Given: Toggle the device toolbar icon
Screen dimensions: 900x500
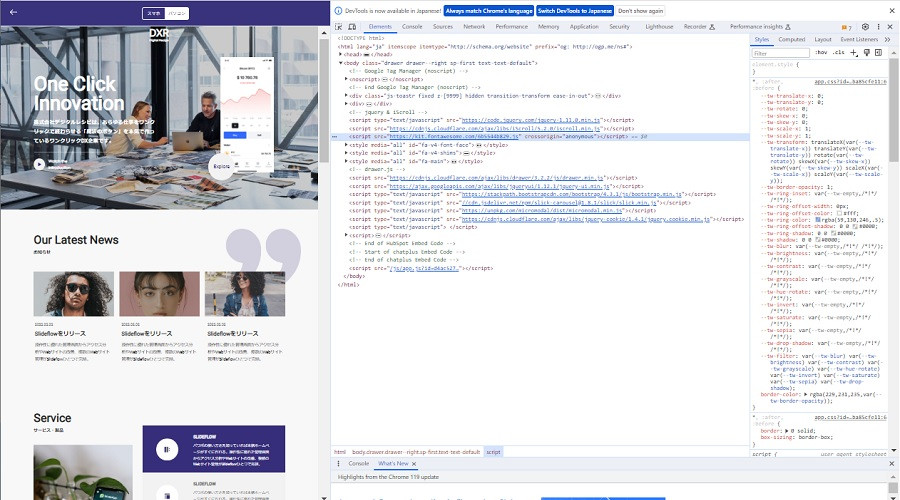Looking at the screenshot, I should click(352, 27).
